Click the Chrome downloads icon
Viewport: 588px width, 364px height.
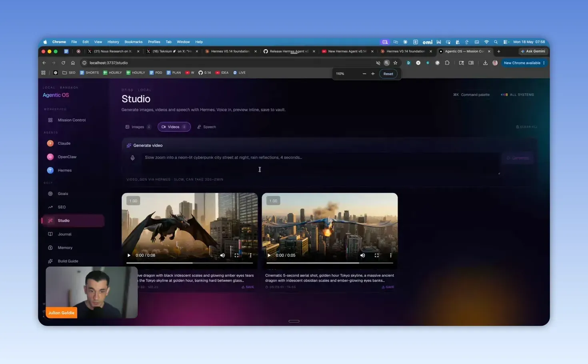(485, 63)
